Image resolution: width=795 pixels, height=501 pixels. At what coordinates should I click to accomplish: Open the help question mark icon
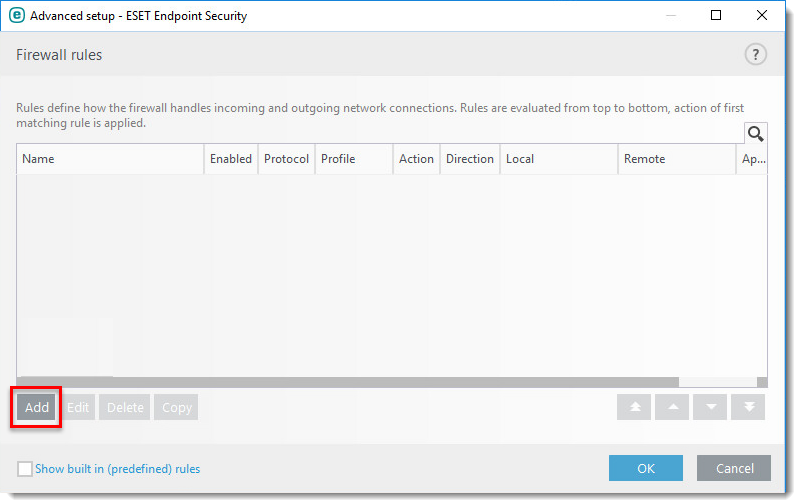pos(755,55)
